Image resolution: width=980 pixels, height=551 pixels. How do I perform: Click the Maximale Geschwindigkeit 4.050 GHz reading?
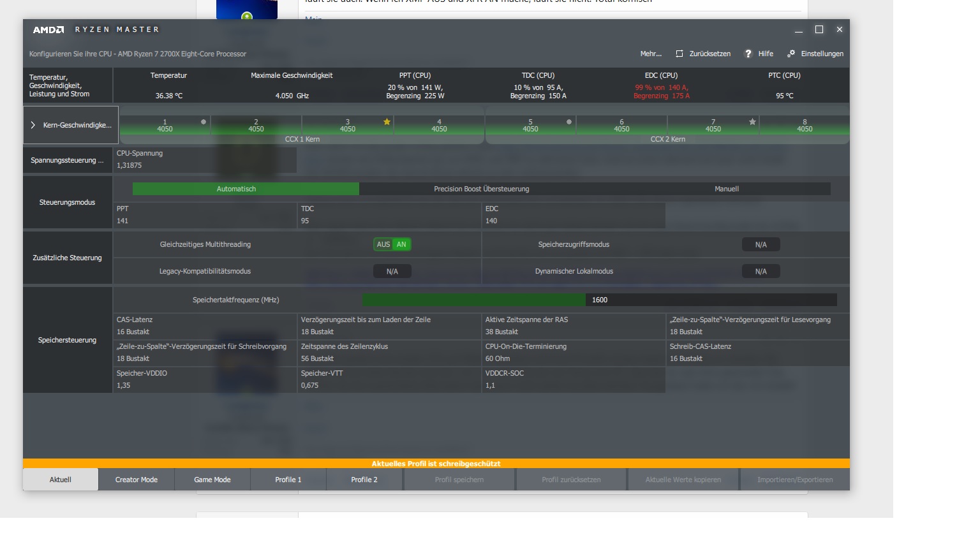(292, 96)
